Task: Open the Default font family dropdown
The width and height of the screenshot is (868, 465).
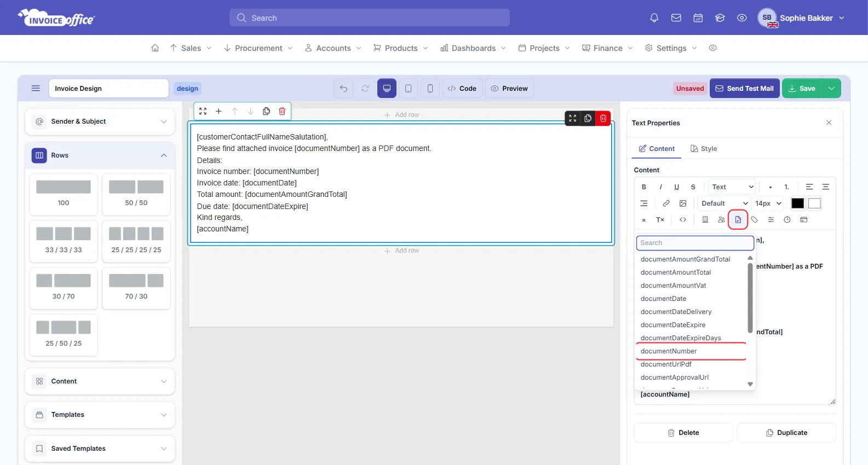Action: 723,204
